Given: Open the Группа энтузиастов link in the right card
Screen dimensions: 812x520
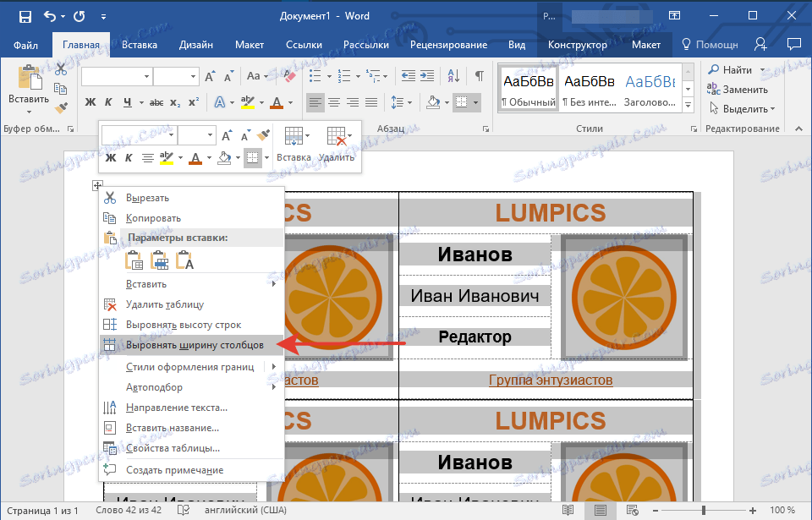Looking at the screenshot, I should tap(550, 380).
